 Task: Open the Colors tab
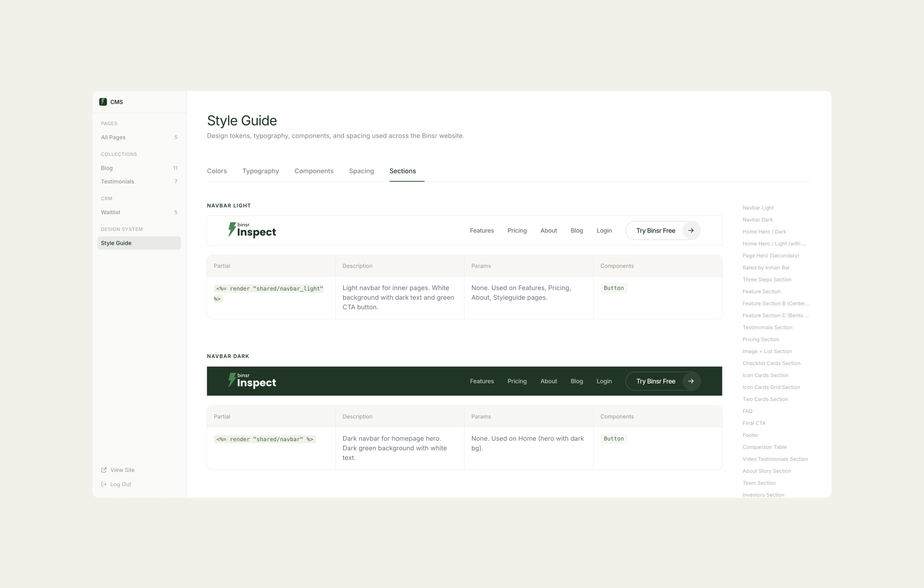click(217, 171)
